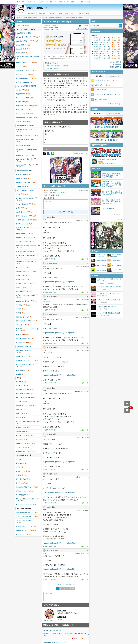
Task: Like comment 2954 with thumbs-up icon
Action: [82, 546]
